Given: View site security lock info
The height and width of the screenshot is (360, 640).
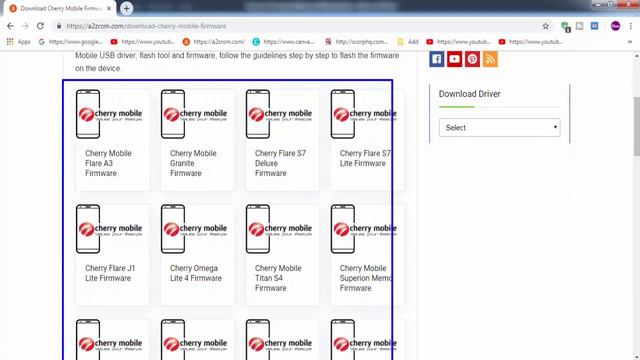Looking at the screenshot, I should [x=59, y=26].
